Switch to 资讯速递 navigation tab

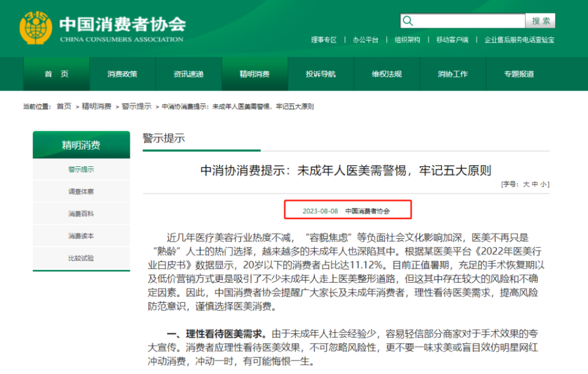(x=188, y=74)
